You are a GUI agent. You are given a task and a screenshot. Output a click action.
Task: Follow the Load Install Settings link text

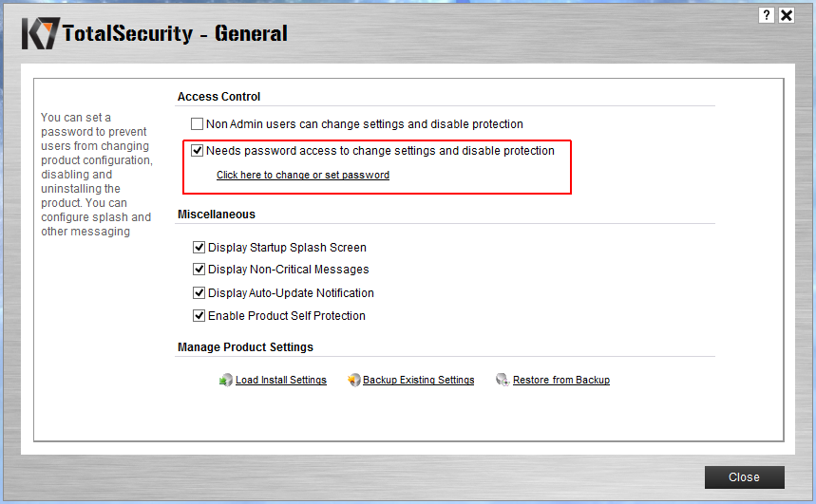(x=281, y=380)
